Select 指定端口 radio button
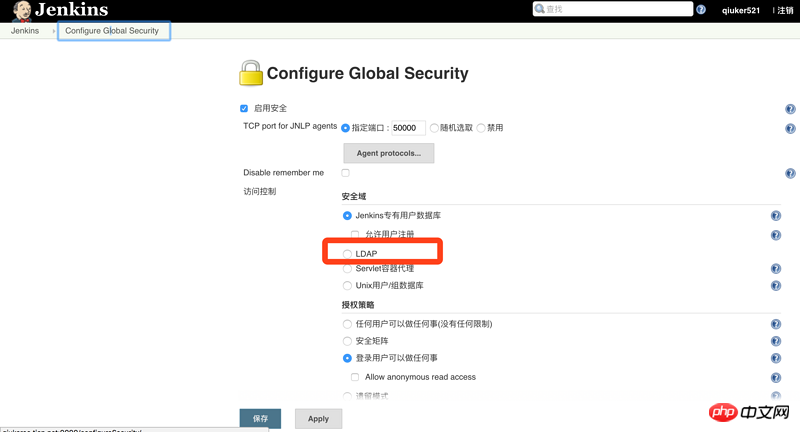 pos(345,128)
